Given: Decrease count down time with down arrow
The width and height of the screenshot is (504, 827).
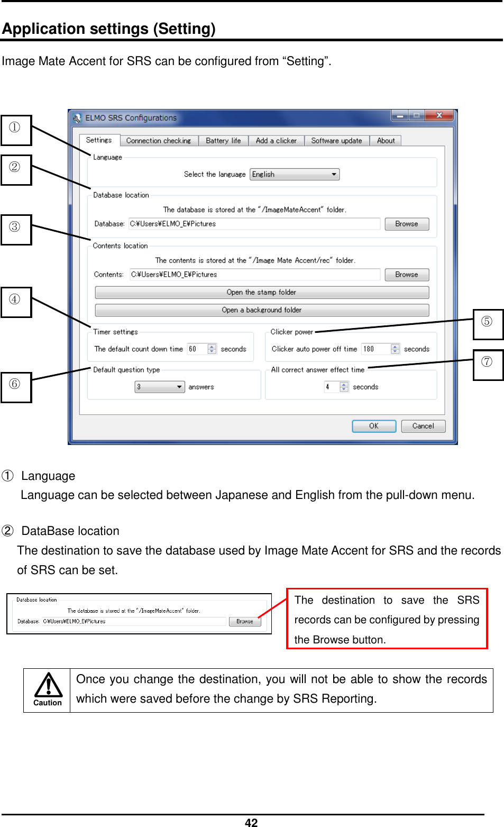Looking at the screenshot, I should (212, 352).
